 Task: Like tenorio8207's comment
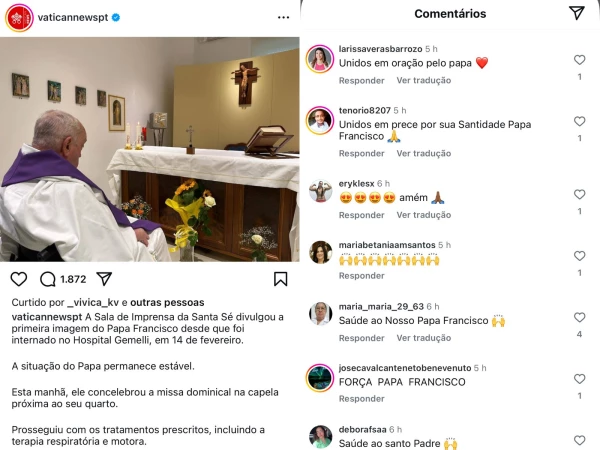pyautogui.click(x=579, y=122)
